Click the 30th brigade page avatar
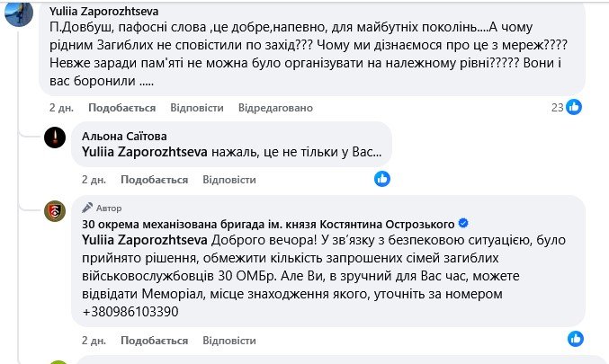609x364 pixels. click(56, 211)
